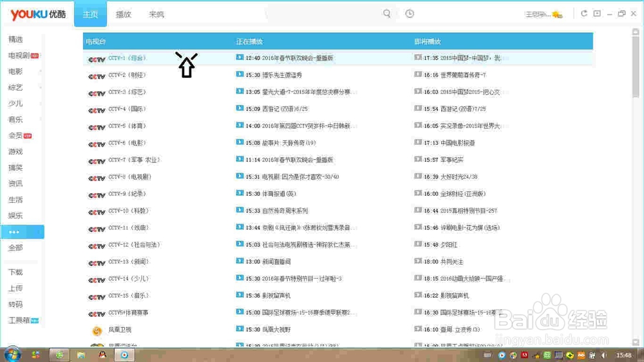Click the 16:22 影视留声机 upcoming program
Image resolution: width=644 pixels, height=362 pixels.
[446, 296]
